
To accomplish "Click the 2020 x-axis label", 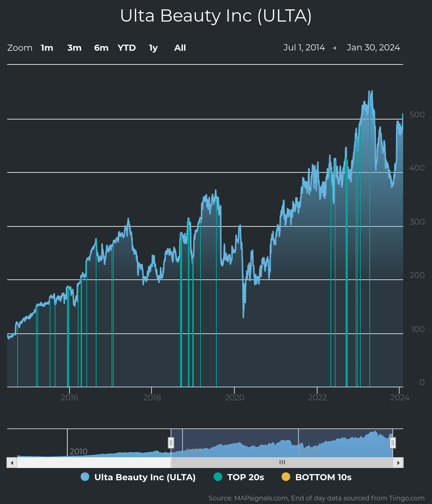I will (235, 397).
